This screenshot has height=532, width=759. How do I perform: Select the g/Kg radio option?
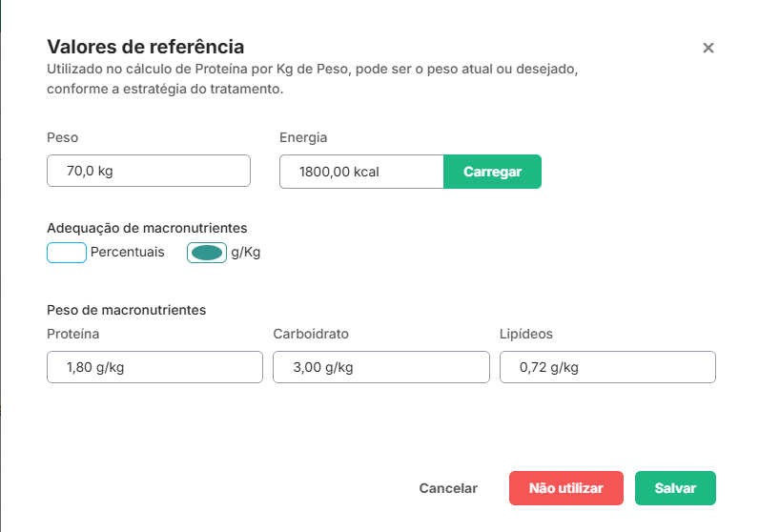click(207, 253)
